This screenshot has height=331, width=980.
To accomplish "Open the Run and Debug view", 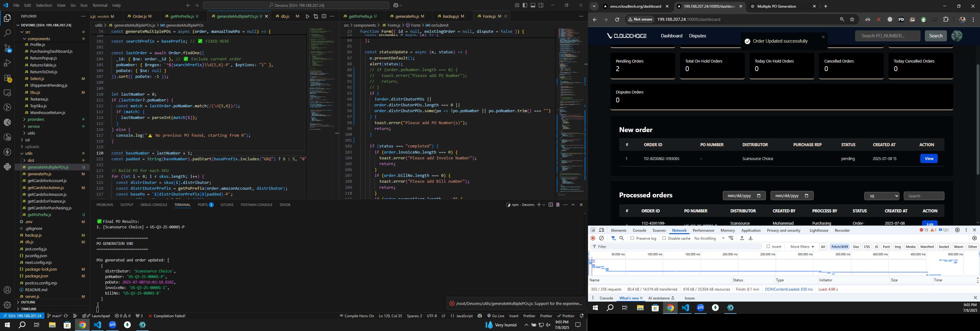I will coord(7,63).
